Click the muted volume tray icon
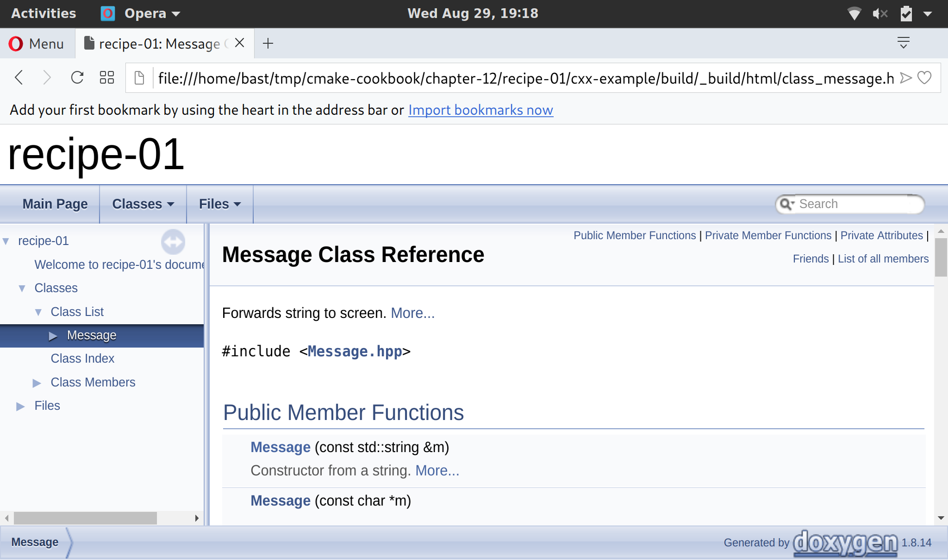 point(879,14)
